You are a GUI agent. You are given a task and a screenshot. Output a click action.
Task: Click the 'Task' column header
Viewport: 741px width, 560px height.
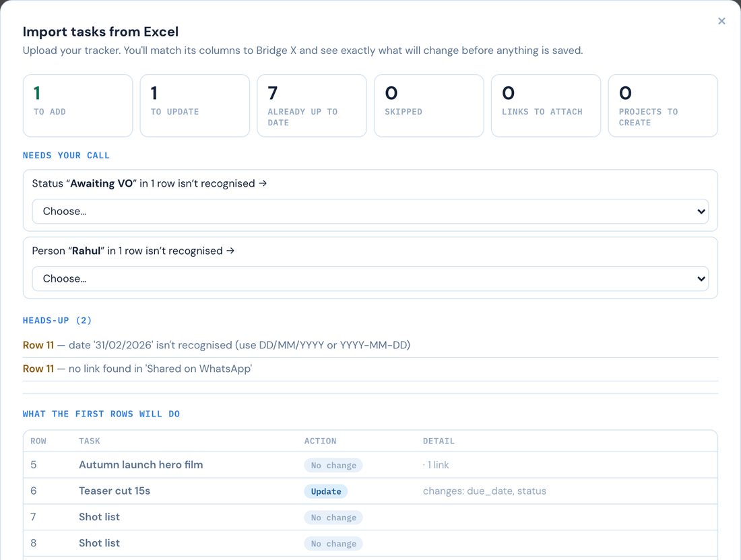coord(90,441)
